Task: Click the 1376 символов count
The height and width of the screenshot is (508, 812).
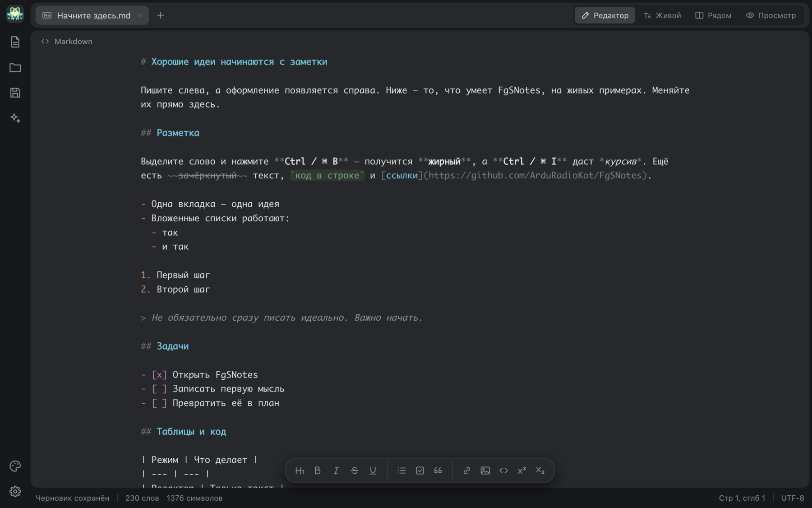Action: click(x=194, y=498)
